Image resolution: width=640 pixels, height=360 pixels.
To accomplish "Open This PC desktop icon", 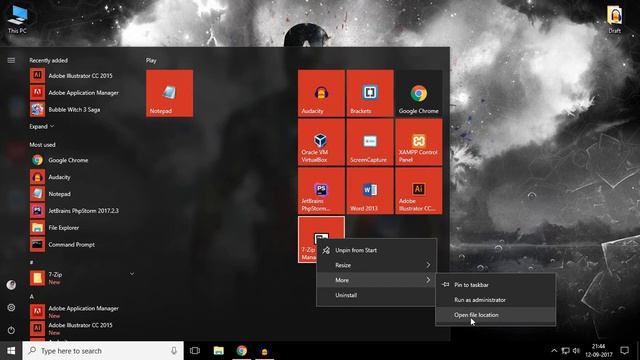I will coord(17,20).
